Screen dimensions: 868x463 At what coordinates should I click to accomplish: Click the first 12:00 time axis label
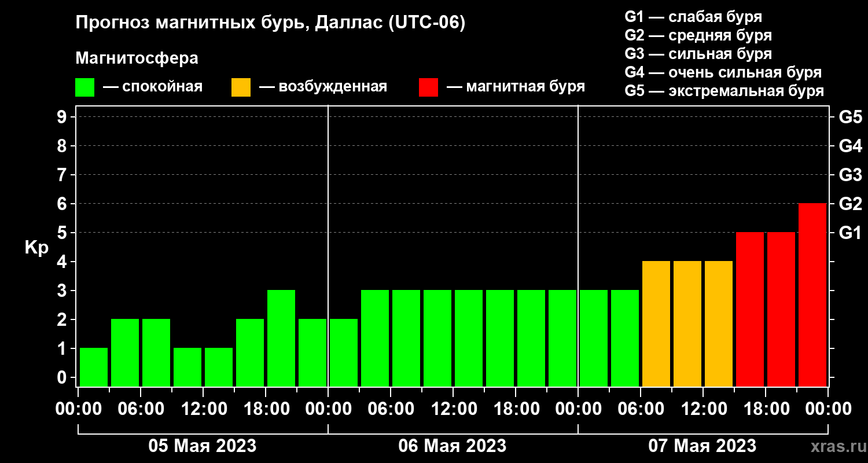click(203, 409)
